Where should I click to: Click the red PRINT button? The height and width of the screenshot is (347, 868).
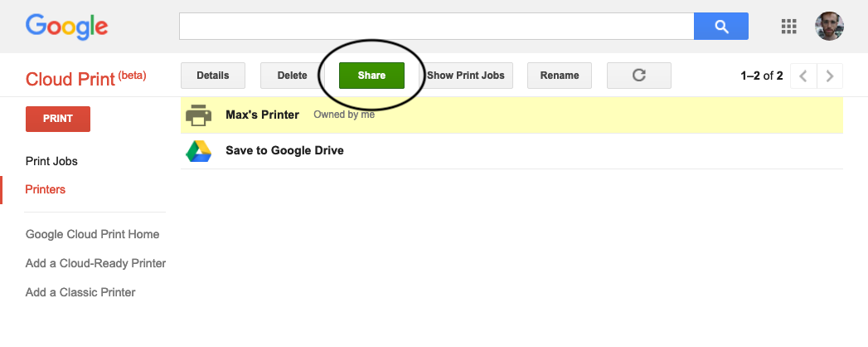(57, 119)
